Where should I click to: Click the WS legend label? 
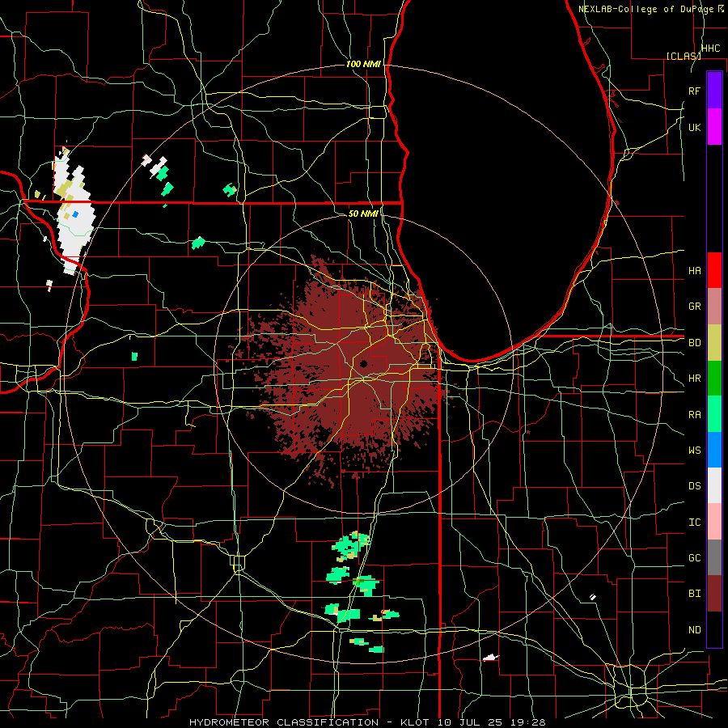694,451
